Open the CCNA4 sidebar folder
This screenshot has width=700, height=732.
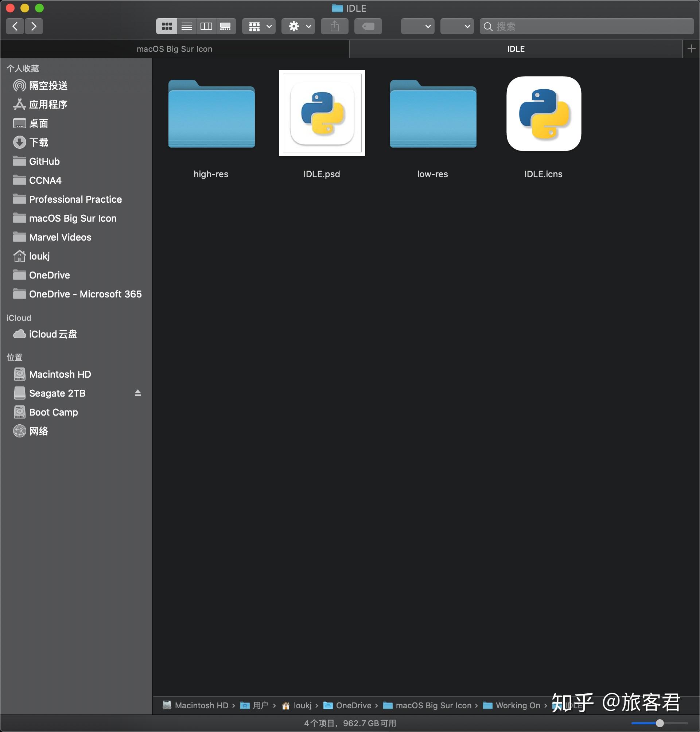point(76,180)
